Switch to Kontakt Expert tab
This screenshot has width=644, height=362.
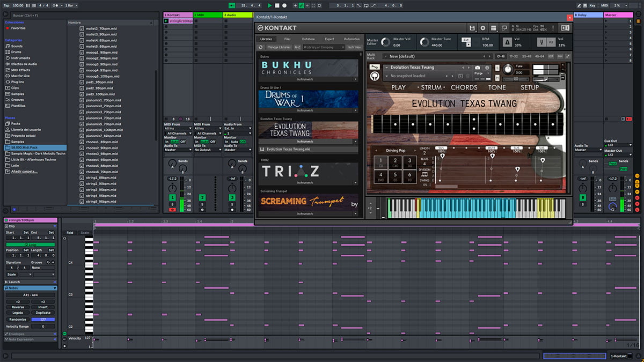tap(330, 39)
